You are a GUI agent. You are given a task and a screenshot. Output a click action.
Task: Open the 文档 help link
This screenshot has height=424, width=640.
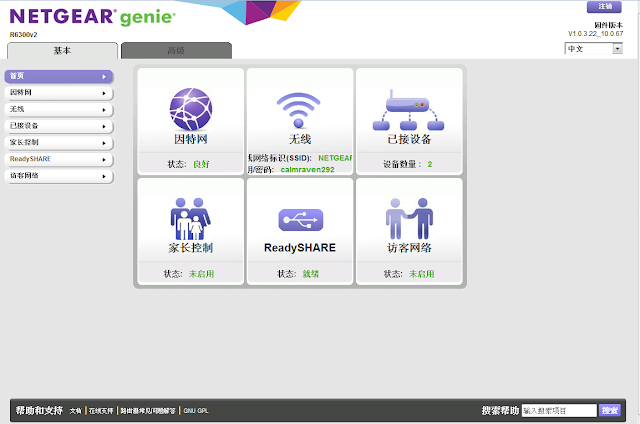(x=76, y=411)
